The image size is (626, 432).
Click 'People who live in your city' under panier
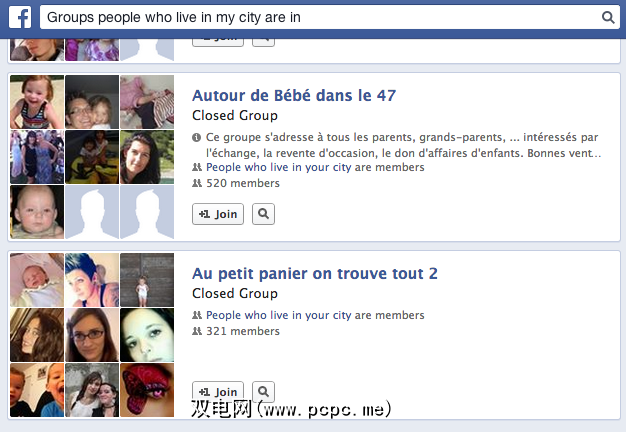point(278,315)
